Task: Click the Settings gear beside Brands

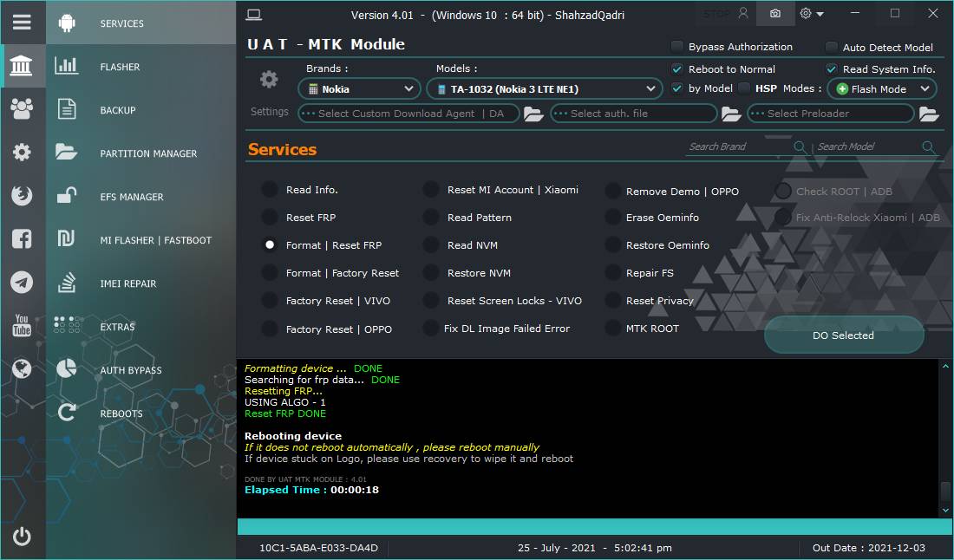Action: pyautogui.click(x=269, y=80)
